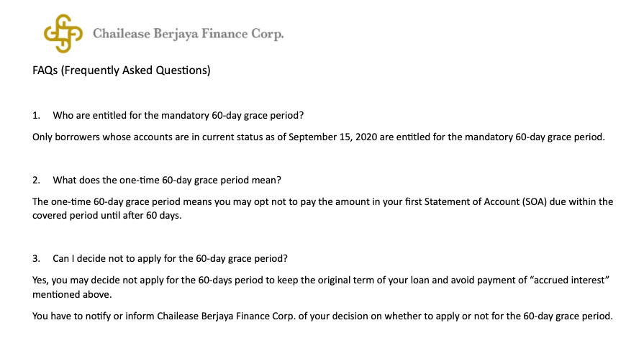Click the number 2. list marker

[36, 181]
